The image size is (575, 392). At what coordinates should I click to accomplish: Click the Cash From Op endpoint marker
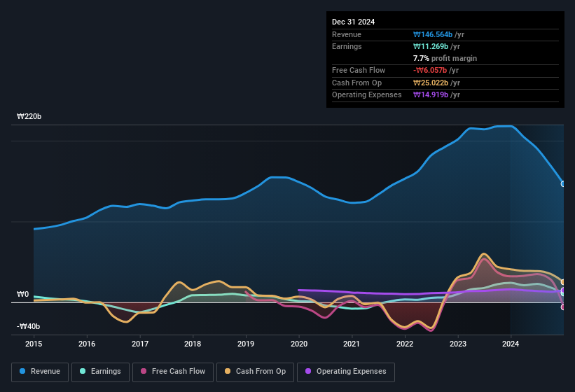click(563, 282)
